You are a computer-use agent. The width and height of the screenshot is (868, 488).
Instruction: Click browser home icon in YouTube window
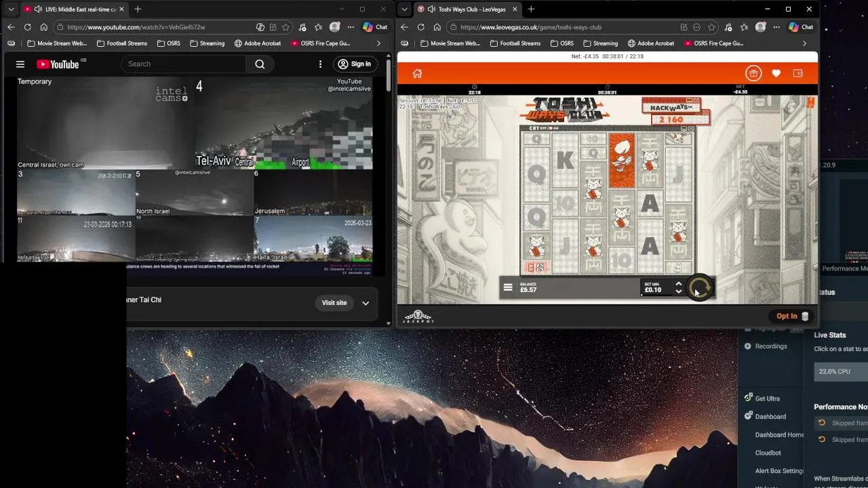(x=43, y=27)
